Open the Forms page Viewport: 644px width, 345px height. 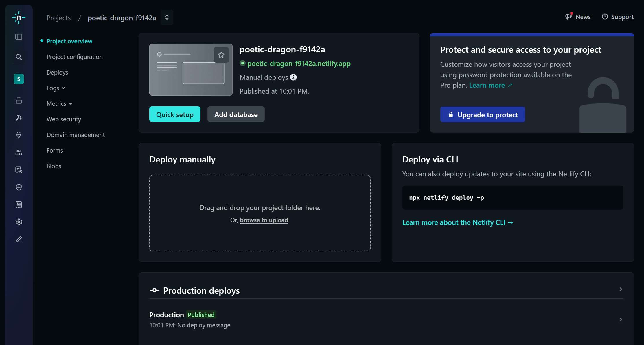point(55,150)
